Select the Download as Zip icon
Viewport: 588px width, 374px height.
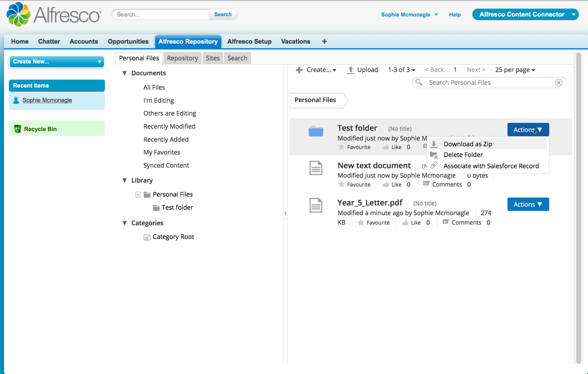click(434, 144)
